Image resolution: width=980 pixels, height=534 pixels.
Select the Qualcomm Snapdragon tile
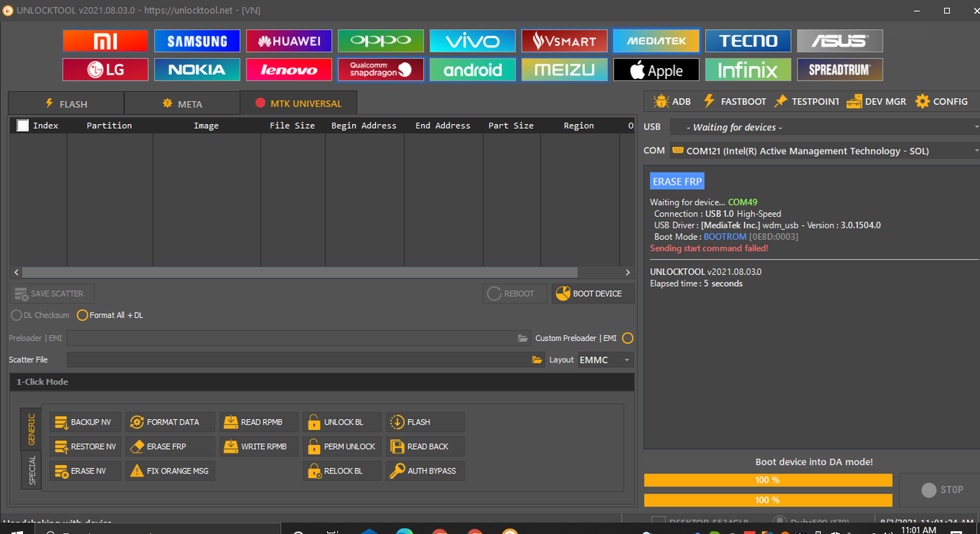[381, 70]
